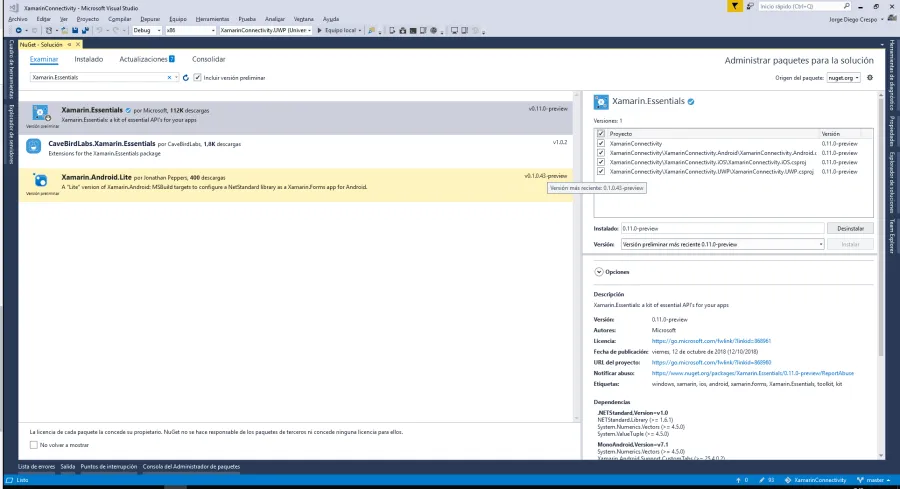The image size is (900, 489).
Task: Switch to the Consolidar tab
Action: coord(208,59)
